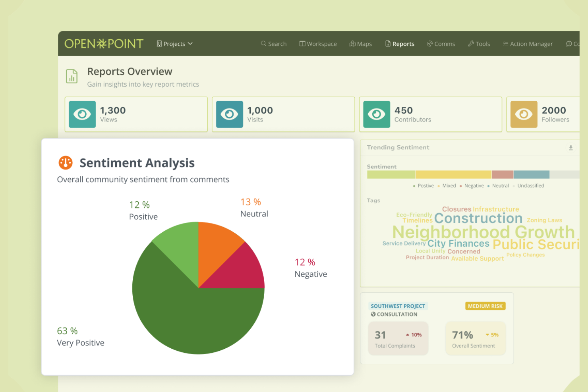
Task: Click the blue Neutral segment of the sentiment bar
Action: tap(532, 175)
